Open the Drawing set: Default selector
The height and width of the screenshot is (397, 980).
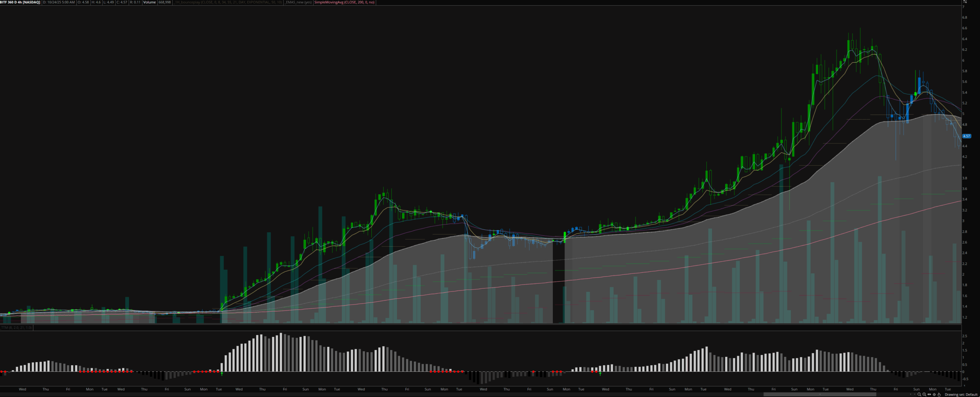click(961, 394)
